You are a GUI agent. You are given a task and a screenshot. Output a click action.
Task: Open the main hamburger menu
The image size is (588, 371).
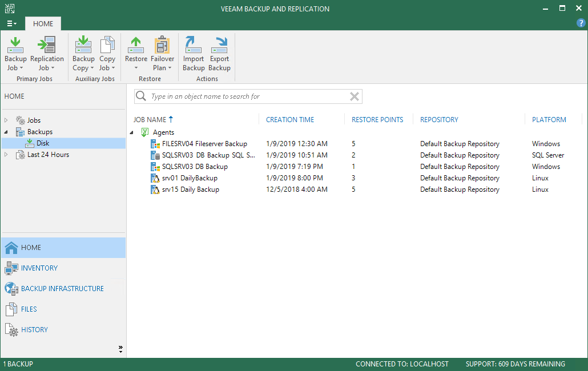11,23
